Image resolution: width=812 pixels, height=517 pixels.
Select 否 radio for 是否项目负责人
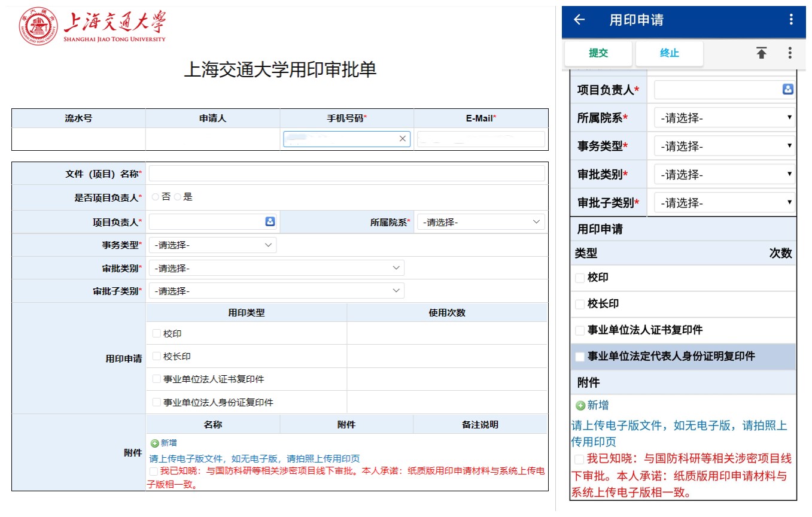(156, 197)
